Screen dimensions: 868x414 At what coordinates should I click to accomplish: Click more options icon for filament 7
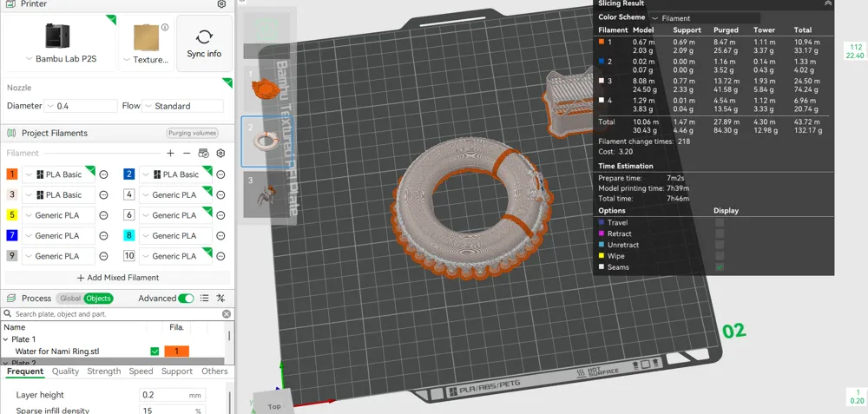point(103,236)
